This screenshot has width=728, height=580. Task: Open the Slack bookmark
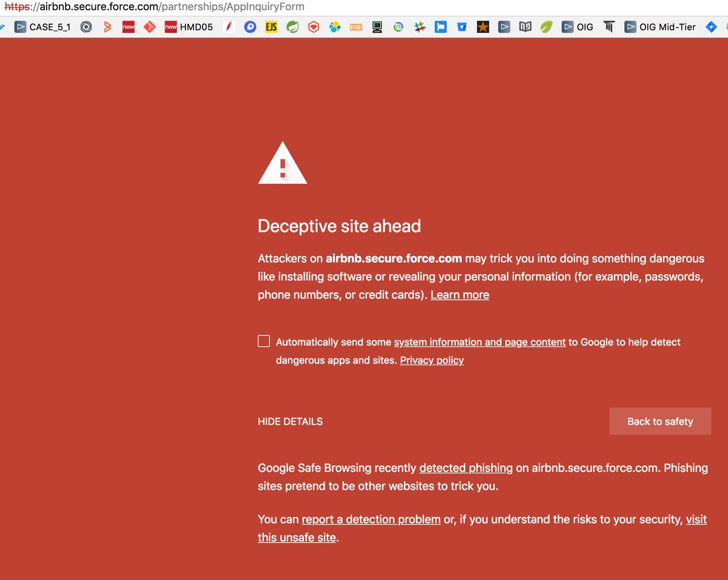(x=419, y=27)
